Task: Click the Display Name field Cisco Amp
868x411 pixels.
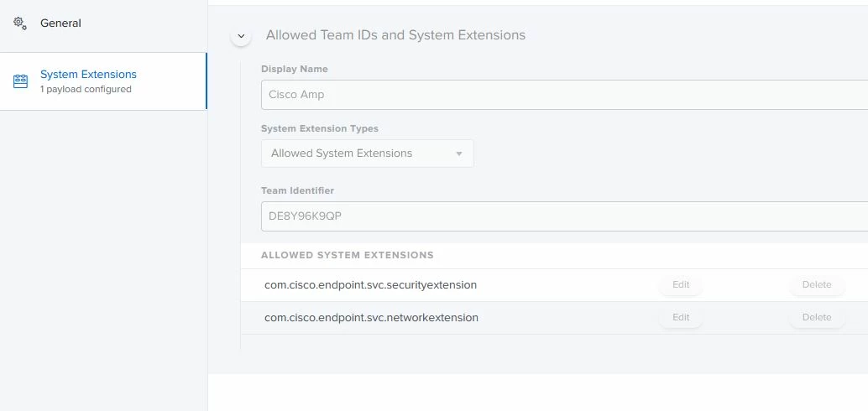Action: pyautogui.click(x=565, y=95)
